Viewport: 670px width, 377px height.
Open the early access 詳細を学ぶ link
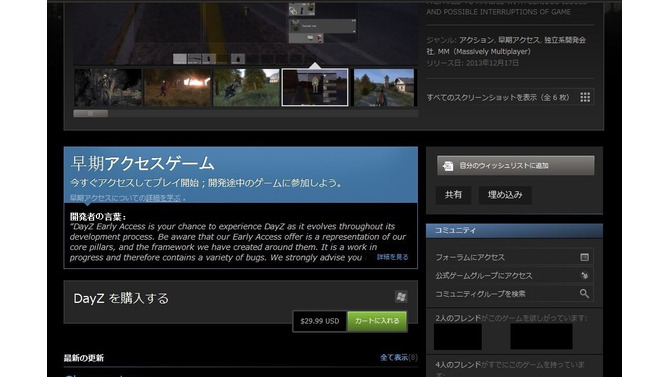(x=163, y=198)
